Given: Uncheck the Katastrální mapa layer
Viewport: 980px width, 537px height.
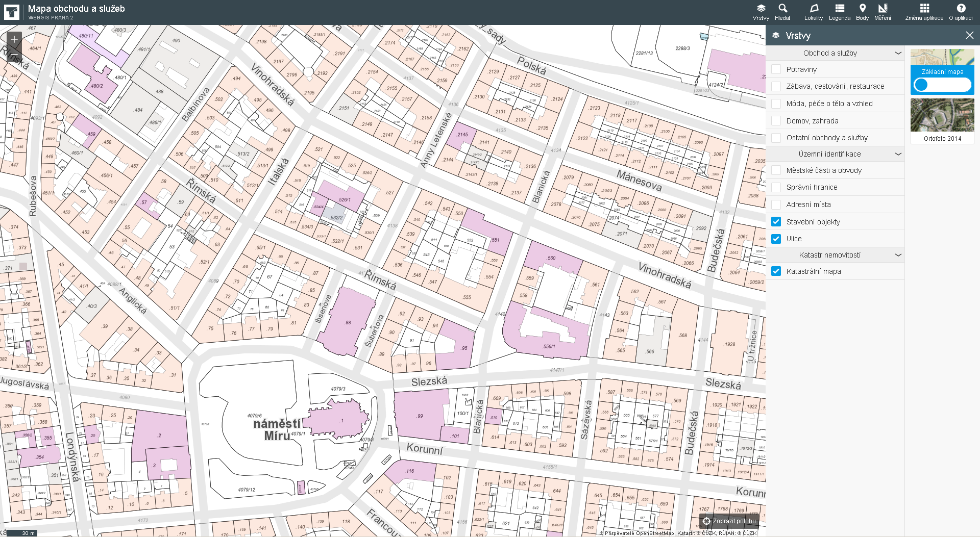Looking at the screenshot, I should tap(776, 271).
